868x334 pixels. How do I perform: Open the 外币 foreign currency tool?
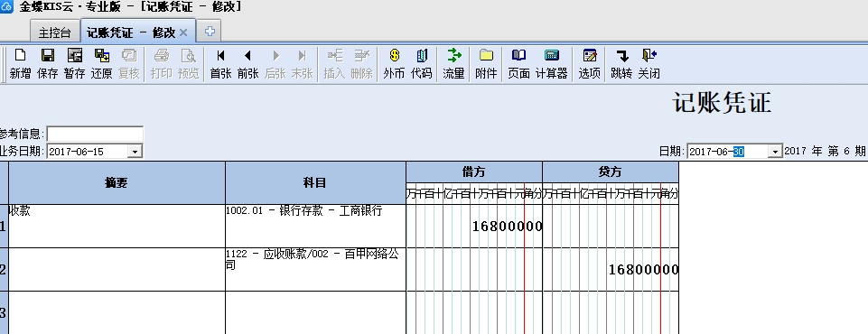[394, 63]
